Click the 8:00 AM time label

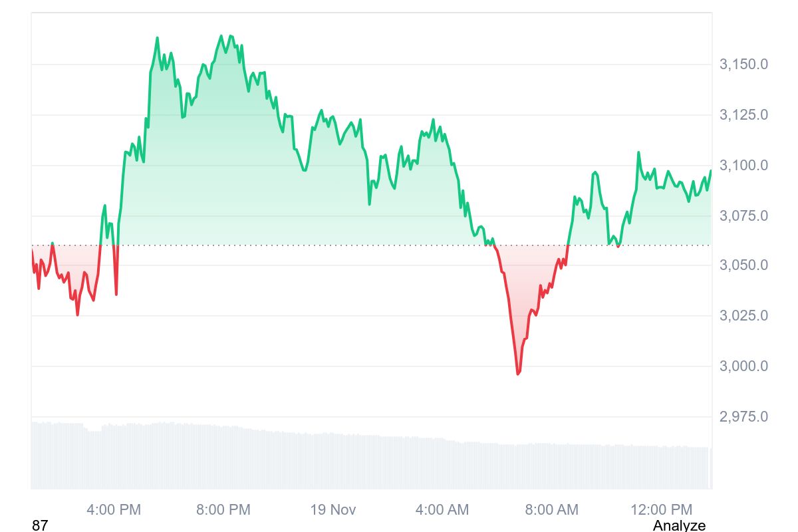(552, 510)
